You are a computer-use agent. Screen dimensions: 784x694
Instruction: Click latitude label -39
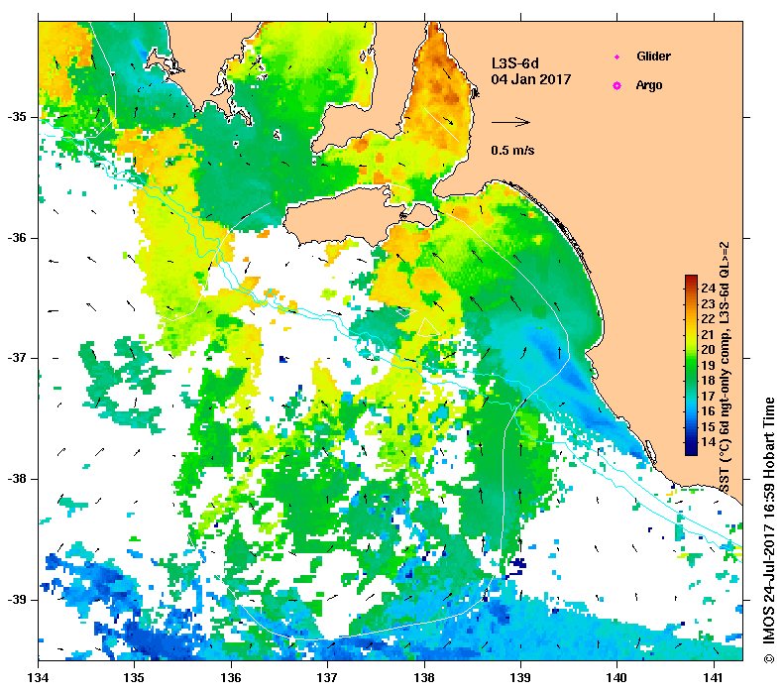tap(16, 600)
